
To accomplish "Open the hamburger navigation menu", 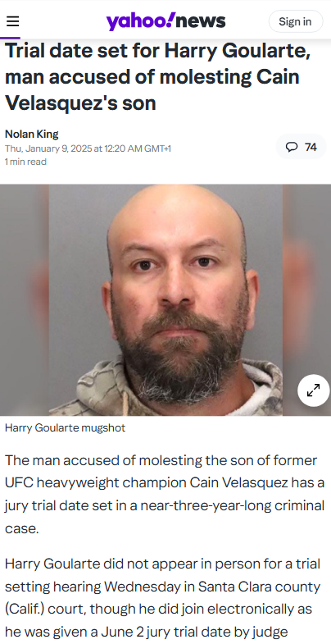I will [13, 21].
